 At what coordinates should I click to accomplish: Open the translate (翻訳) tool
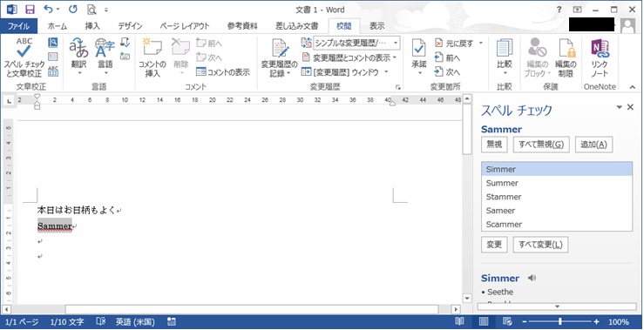pyautogui.click(x=78, y=57)
